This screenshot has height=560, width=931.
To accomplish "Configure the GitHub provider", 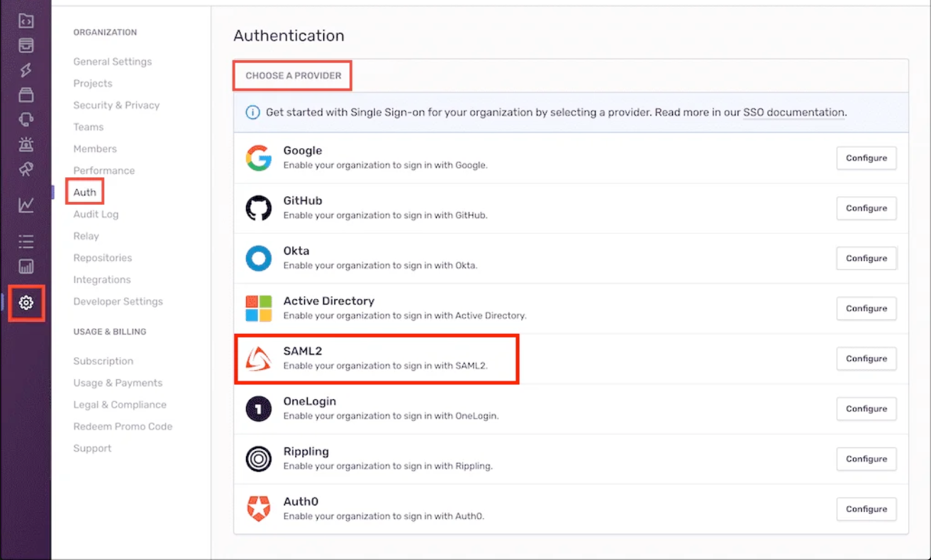I will pyautogui.click(x=866, y=208).
